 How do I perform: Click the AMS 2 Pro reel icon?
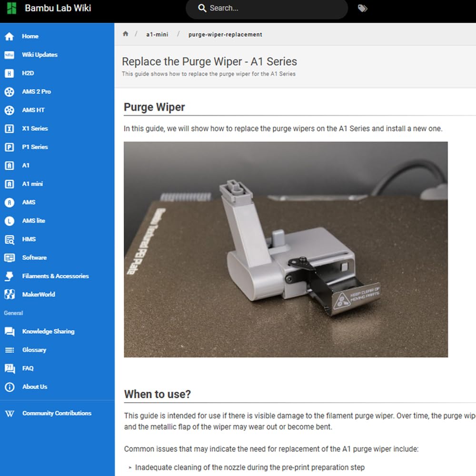[x=9, y=92]
